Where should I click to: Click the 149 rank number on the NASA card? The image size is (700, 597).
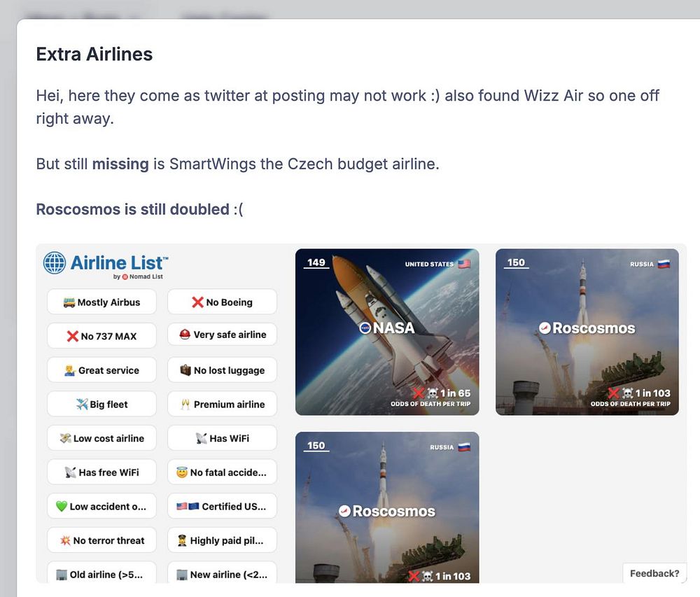click(316, 262)
